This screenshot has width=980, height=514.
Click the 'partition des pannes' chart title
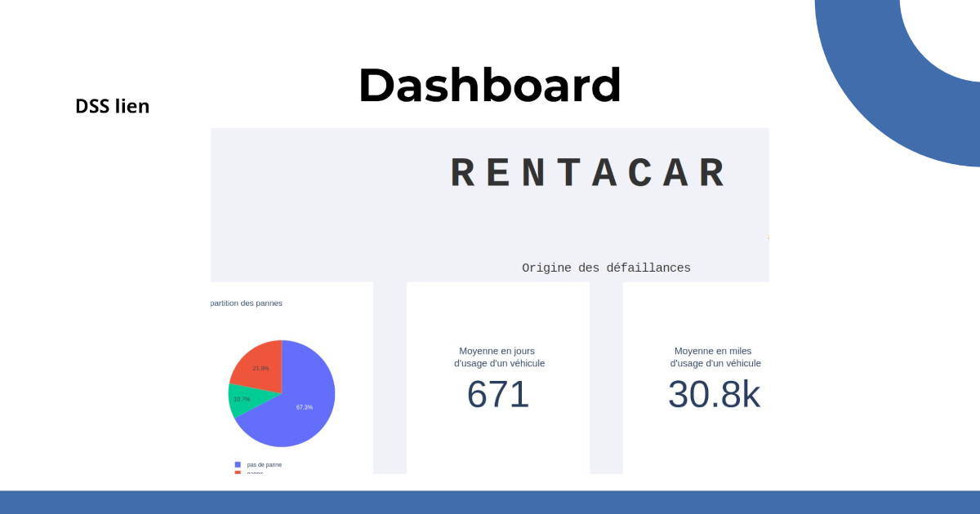[247, 304]
